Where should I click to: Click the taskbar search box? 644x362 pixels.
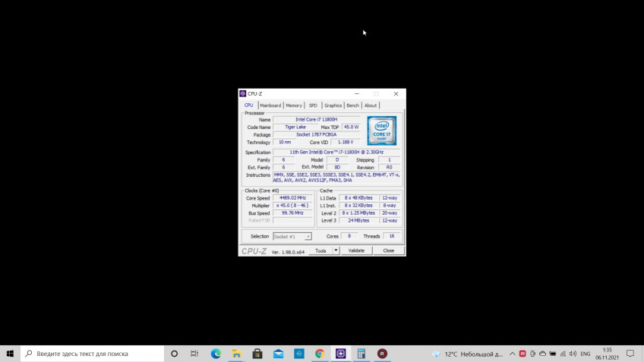tap(93, 354)
